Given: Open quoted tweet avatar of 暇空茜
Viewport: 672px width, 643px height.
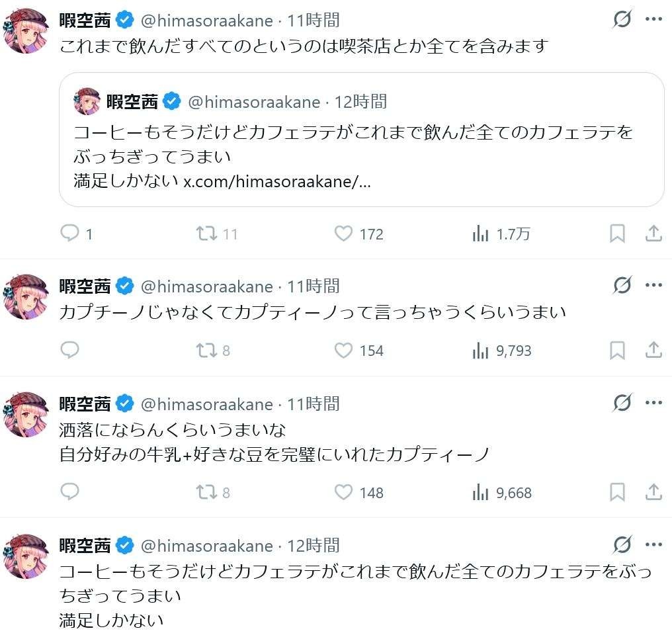Looking at the screenshot, I should click(87, 102).
